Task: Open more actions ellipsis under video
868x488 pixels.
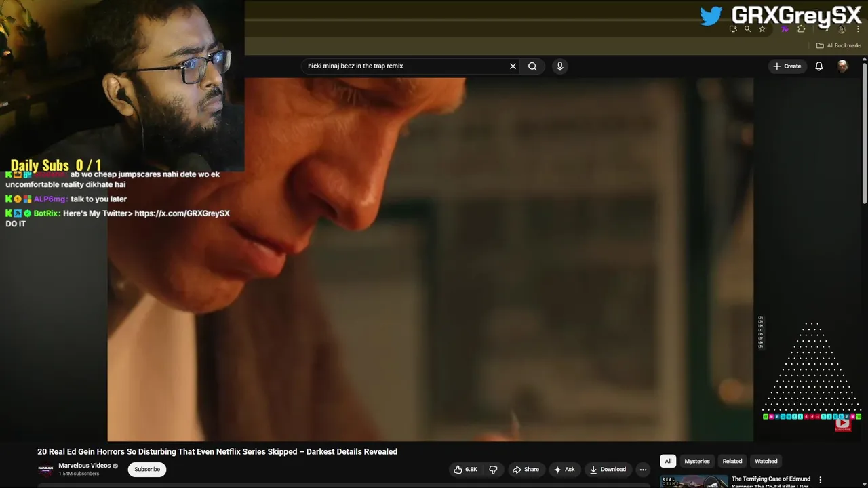Action: pyautogui.click(x=643, y=470)
